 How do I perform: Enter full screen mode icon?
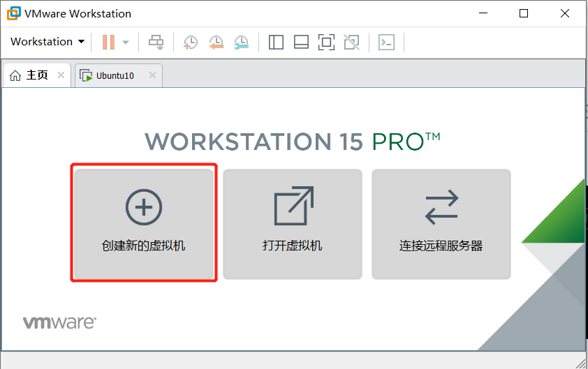point(326,42)
